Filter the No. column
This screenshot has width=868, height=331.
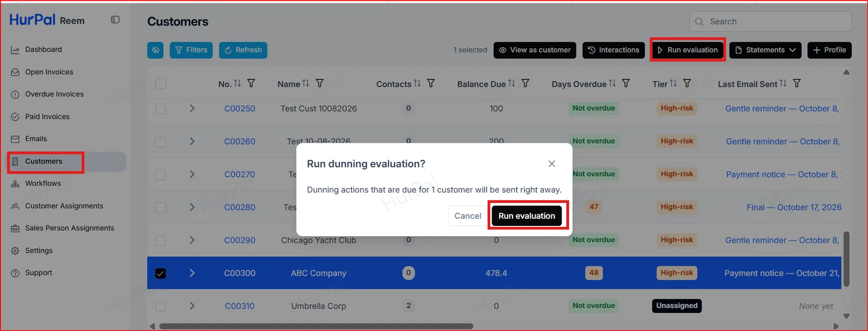coord(251,83)
